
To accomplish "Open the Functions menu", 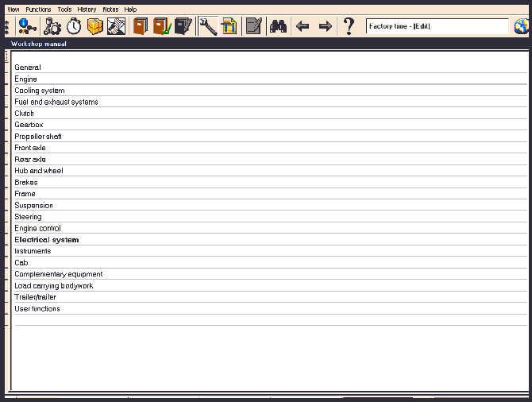I will (x=38, y=10).
